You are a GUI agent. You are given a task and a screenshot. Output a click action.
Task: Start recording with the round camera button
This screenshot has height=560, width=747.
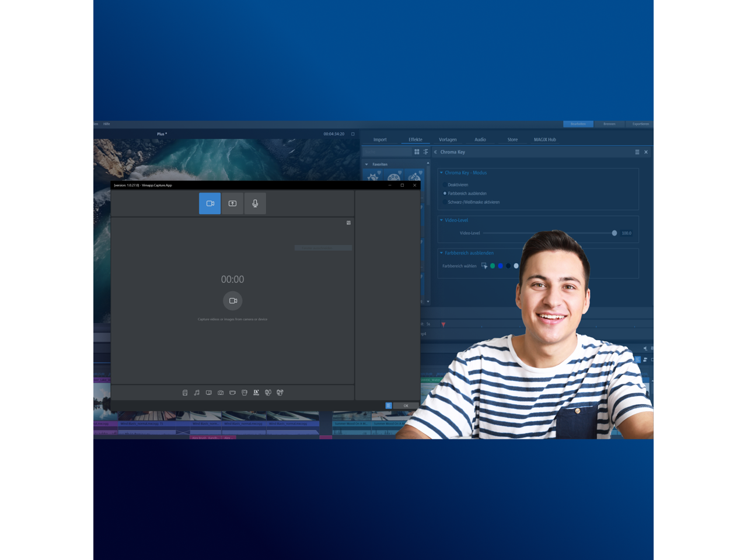coord(233,300)
